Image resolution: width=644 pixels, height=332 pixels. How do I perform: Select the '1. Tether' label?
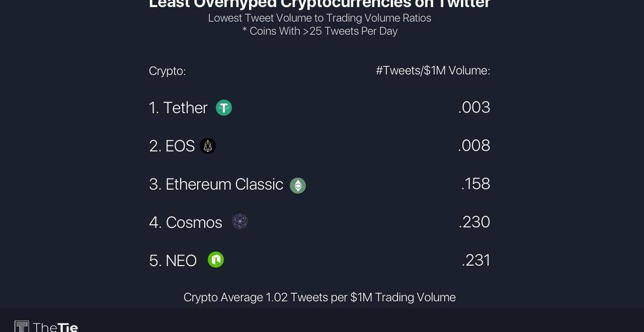tap(178, 108)
